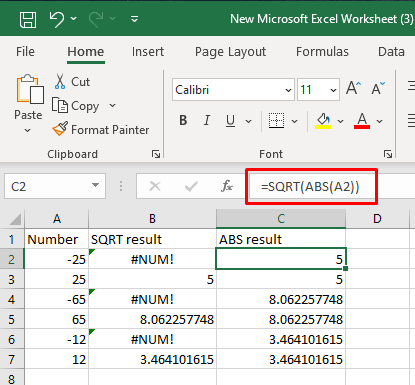Select row 2 header
This screenshot has height=385, width=415.
[12, 259]
